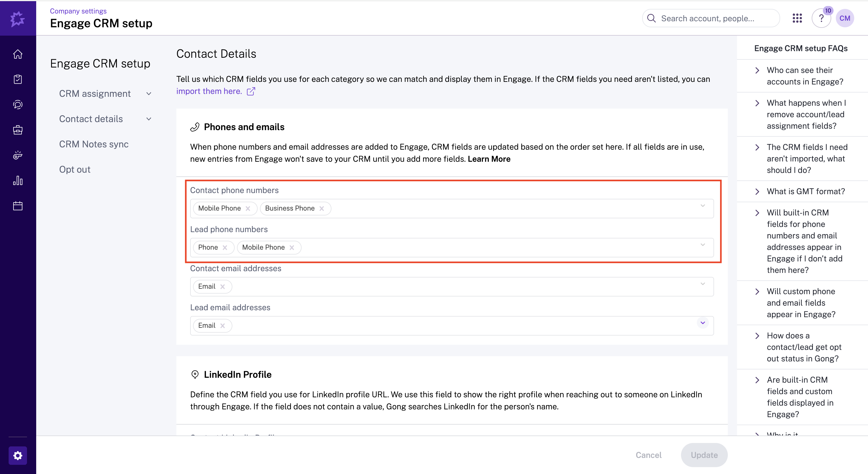Open the Learn More link

(x=489, y=159)
